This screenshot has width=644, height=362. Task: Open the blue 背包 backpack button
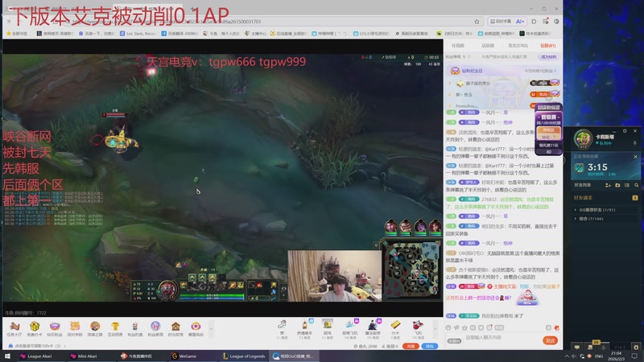coord(430,346)
